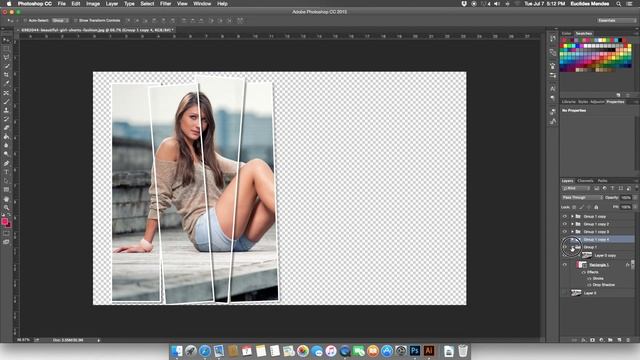The width and height of the screenshot is (640, 360).
Task: Select the Clone Stamp tool
Action: coord(6,110)
